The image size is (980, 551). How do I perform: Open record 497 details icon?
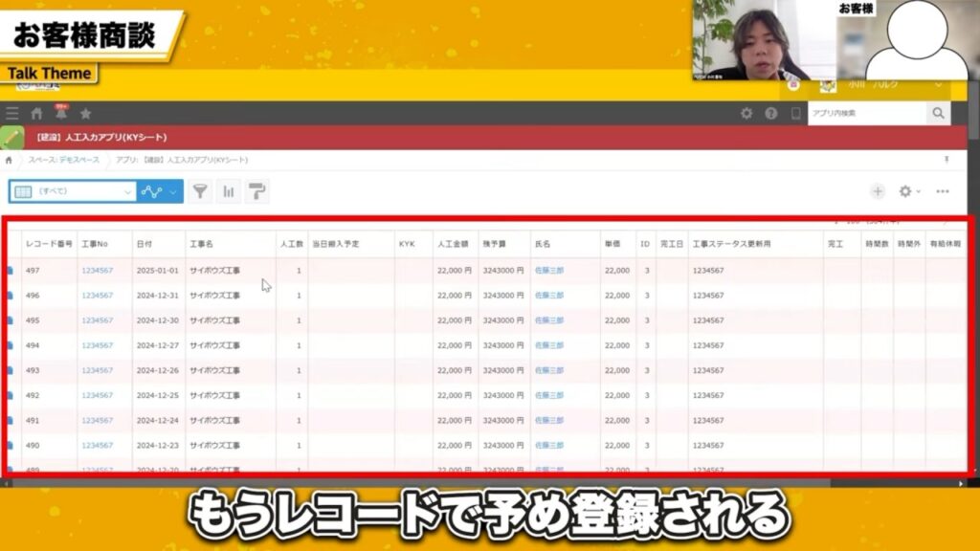[x=11, y=271]
